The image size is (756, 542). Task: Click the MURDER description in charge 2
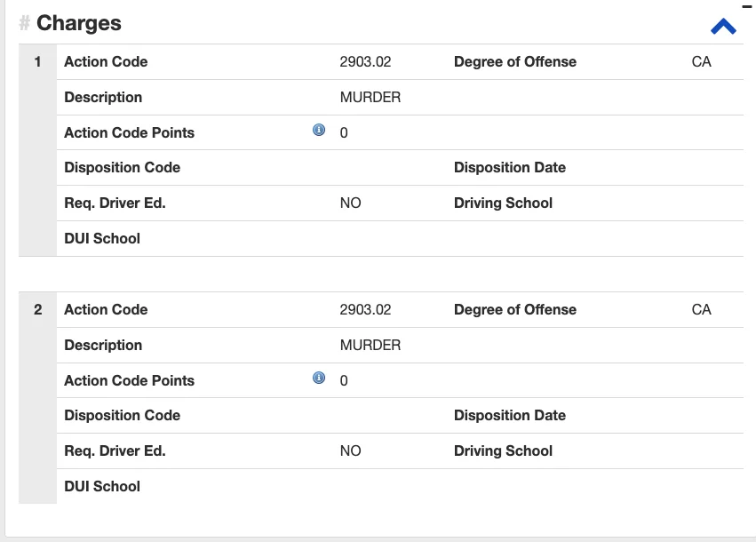[x=370, y=346]
